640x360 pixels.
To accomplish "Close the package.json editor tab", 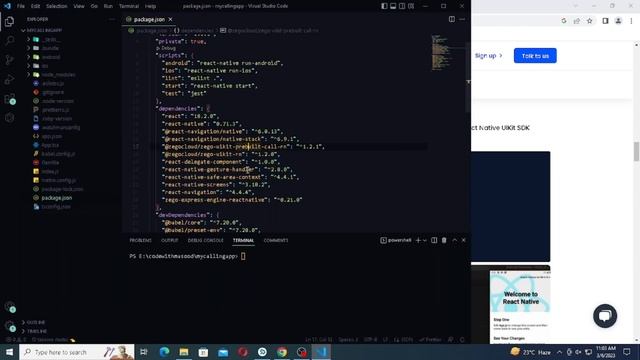I will (x=170, y=19).
